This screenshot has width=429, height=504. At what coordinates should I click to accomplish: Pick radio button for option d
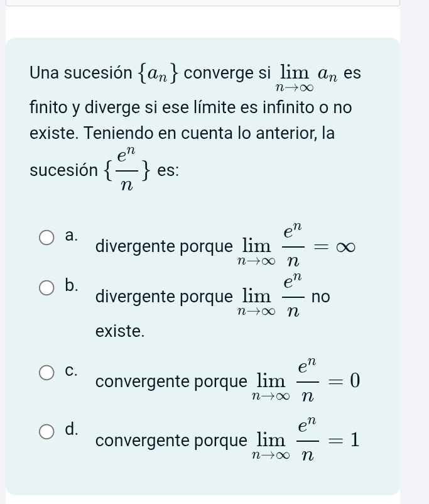coord(48,432)
